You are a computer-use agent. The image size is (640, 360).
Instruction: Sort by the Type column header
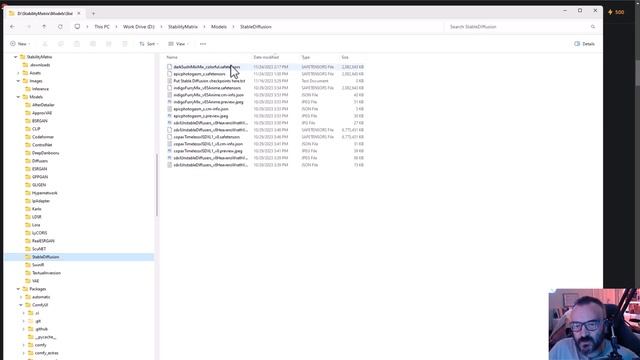tap(306, 57)
